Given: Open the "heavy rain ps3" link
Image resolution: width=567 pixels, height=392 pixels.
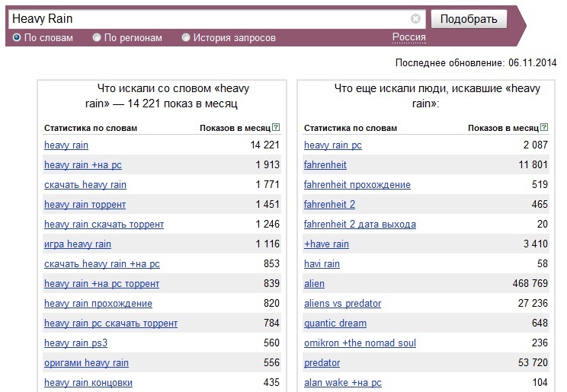Looking at the screenshot, I should tap(76, 343).
